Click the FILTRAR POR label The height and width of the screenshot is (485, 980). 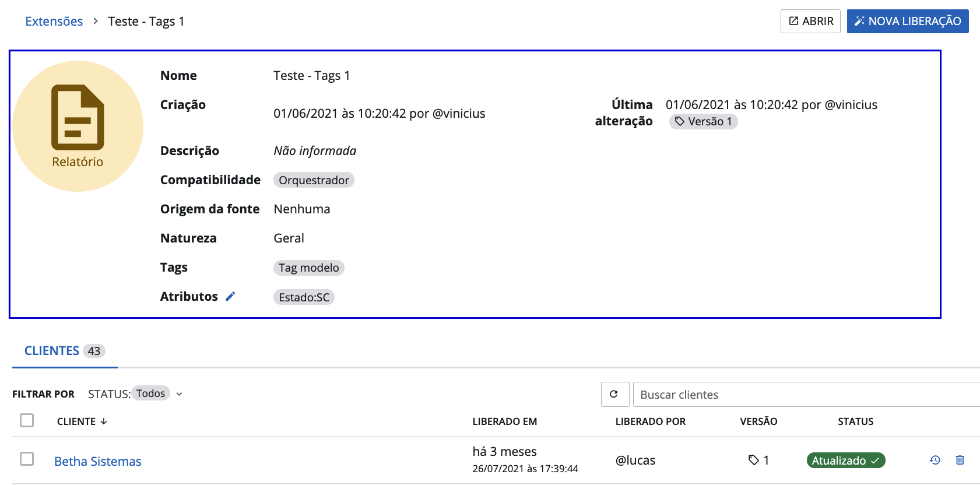click(43, 394)
